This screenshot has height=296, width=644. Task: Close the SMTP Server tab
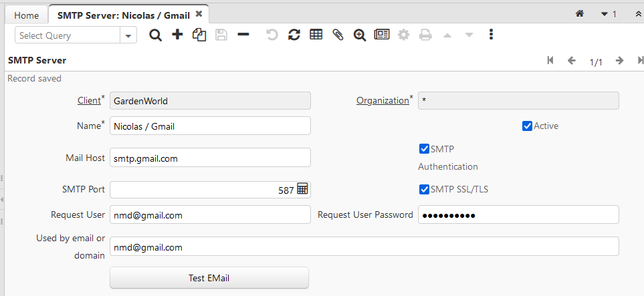[199, 14]
